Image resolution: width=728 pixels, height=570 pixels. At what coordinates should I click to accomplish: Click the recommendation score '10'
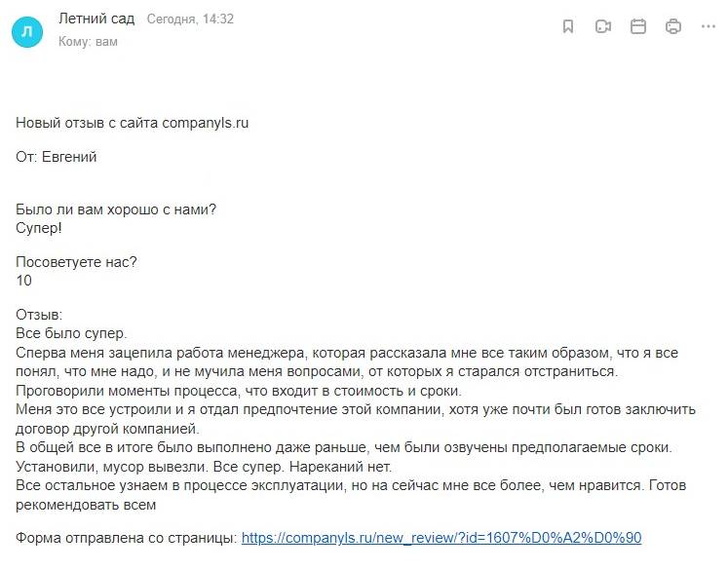click(x=24, y=281)
